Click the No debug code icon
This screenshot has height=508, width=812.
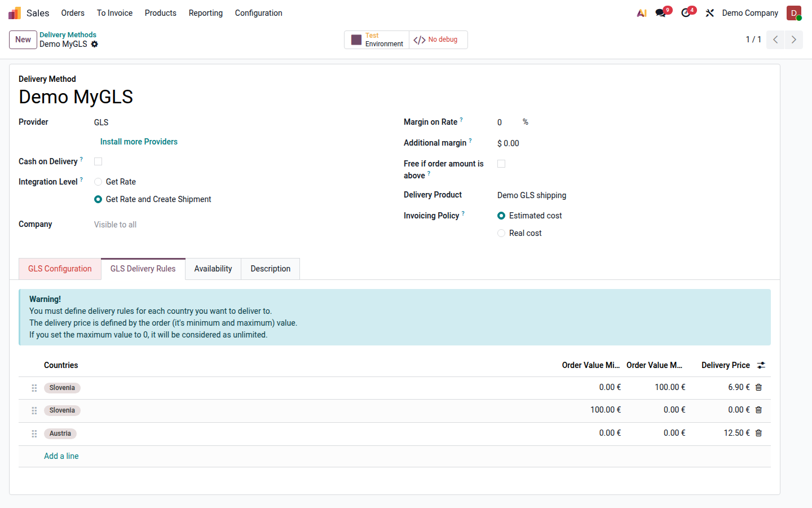(x=420, y=40)
